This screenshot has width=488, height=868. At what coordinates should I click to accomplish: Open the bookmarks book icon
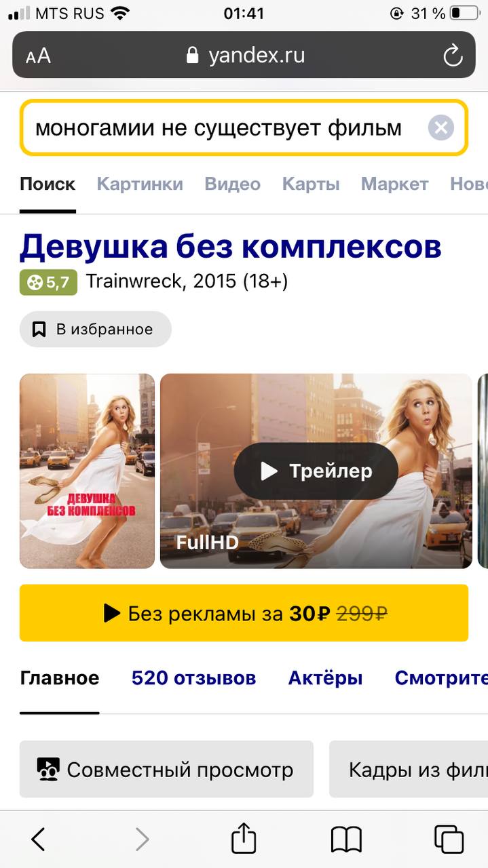pyautogui.click(x=346, y=840)
